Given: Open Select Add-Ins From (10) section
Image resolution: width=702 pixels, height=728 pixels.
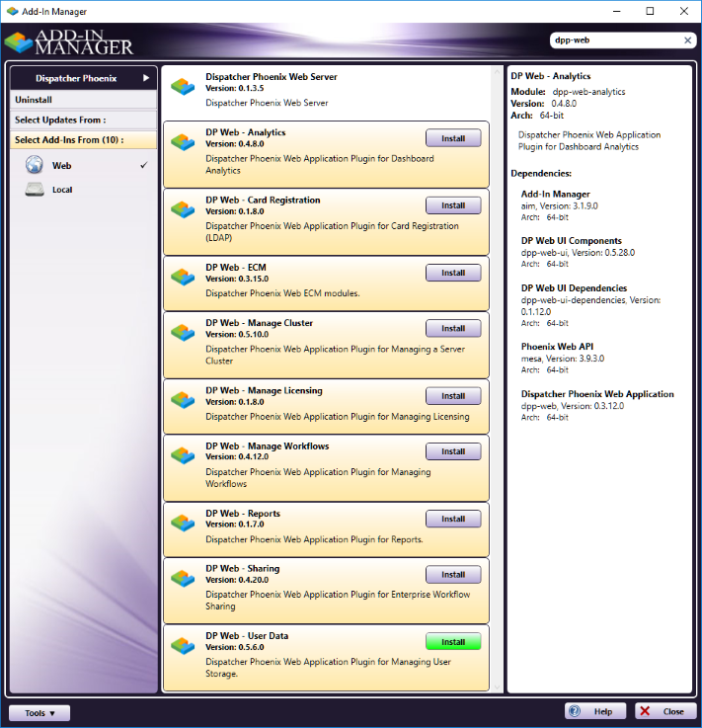Looking at the screenshot, I should (x=84, y=139).
